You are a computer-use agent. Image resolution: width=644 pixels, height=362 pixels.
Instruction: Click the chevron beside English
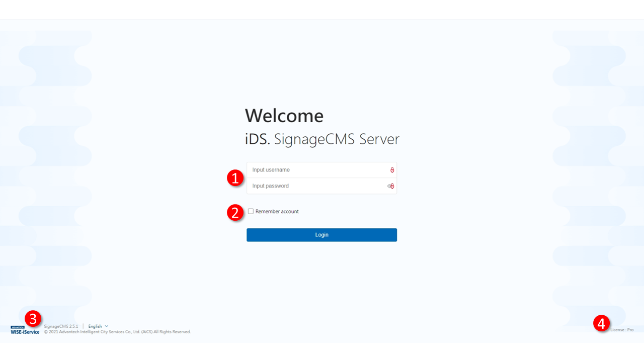107,326
